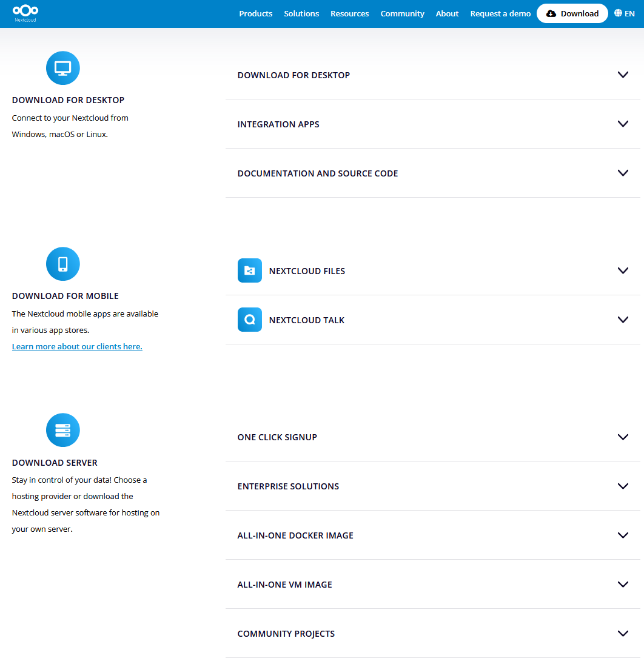Click the Download header button
644x661 pixels.
(572, 13)
